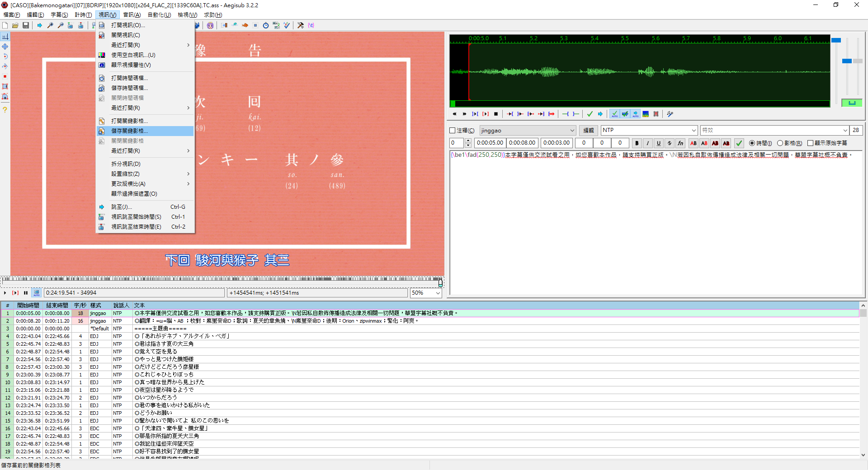Expand 最近打開 submenu under 關閉時間碼檔
Screen dimensions: 868x470
pyautogui.click(x=145, y=108)
